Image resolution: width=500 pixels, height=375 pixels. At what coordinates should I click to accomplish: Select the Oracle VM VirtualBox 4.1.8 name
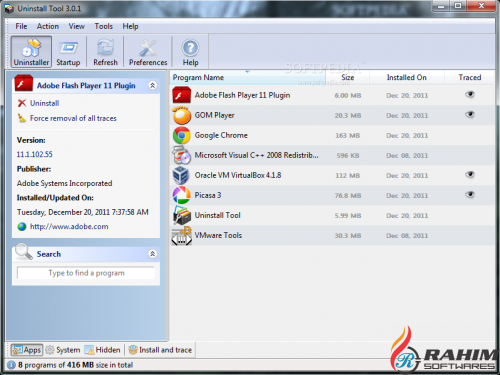click(x=238, y=175)
